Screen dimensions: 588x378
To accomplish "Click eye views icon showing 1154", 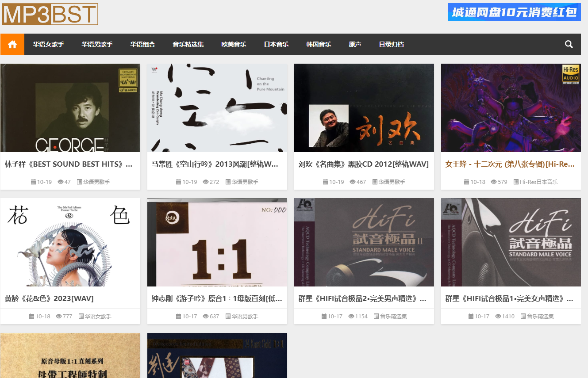I will [x=351, y=316].
